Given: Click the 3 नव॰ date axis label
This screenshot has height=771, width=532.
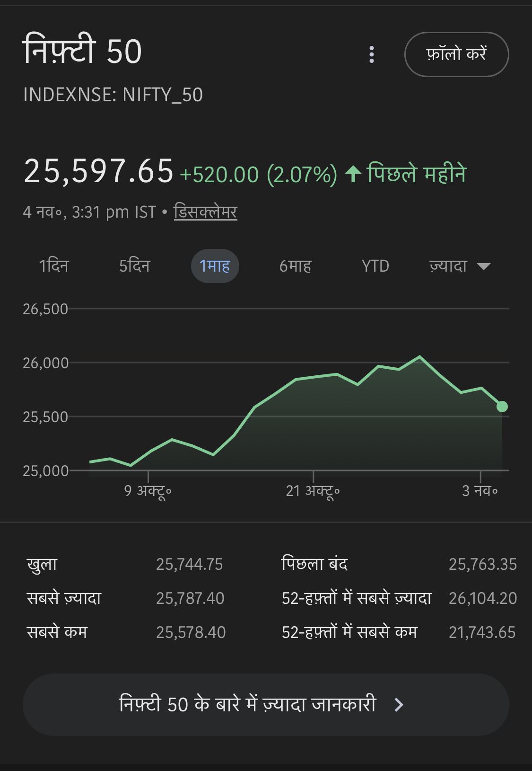Looking at the screenshot, I should coord(480,491).
